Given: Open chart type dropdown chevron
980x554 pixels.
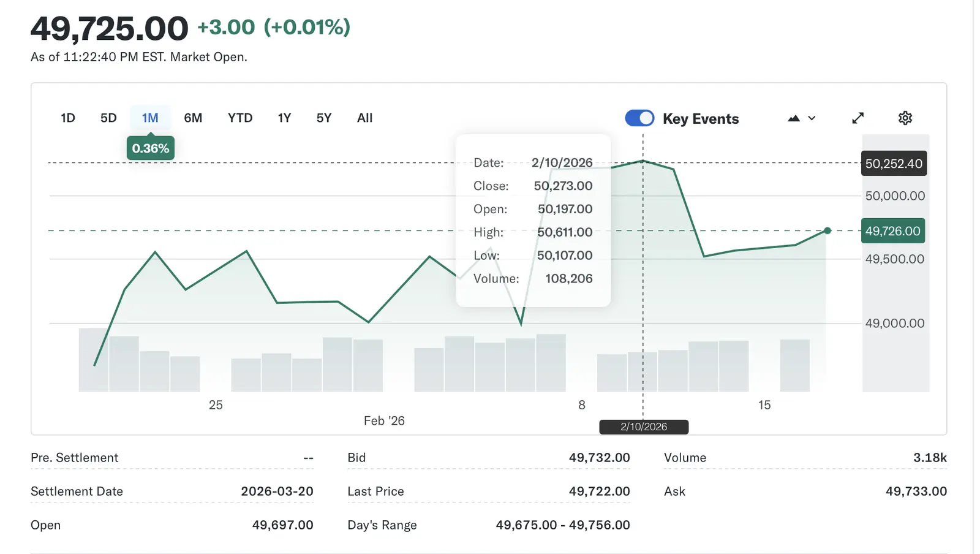Looking at the screenshot, I should coord(812,118).
